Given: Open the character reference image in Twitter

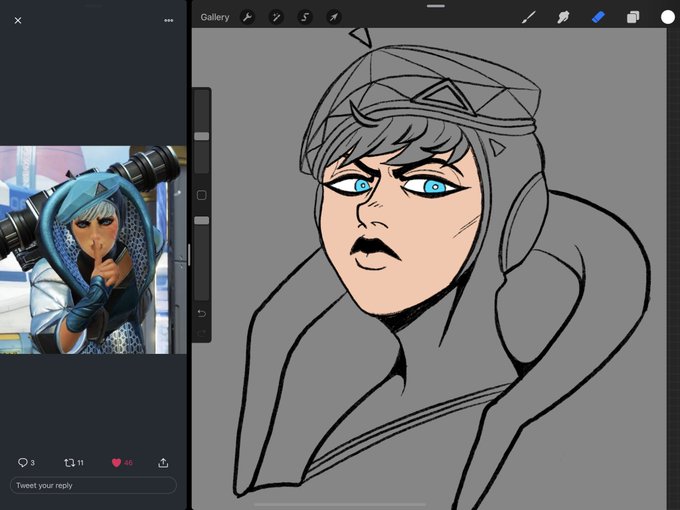Looking at the screenshot, I should (x=93, y=250).
